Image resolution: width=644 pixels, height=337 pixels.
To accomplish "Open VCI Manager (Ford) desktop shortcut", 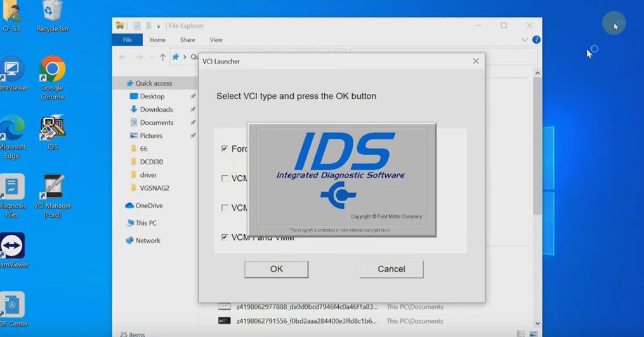I will click(52, 196).
